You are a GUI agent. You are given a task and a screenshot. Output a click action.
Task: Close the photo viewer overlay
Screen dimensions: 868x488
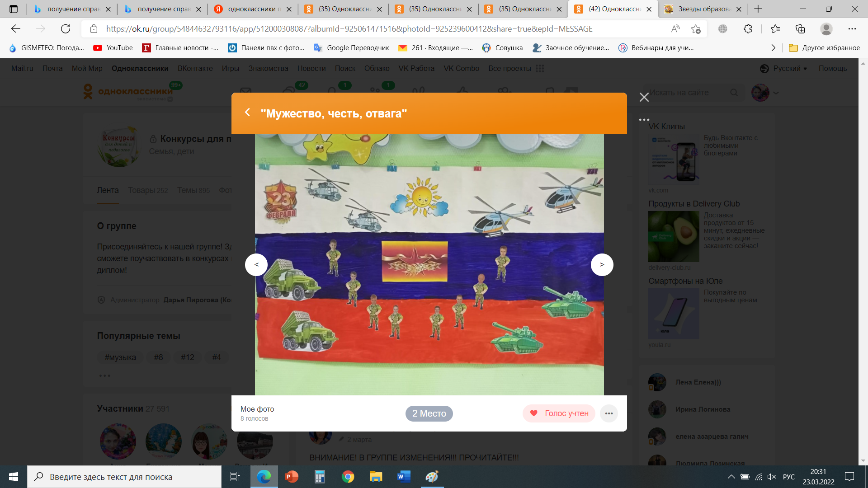click(x=644, y=97)
